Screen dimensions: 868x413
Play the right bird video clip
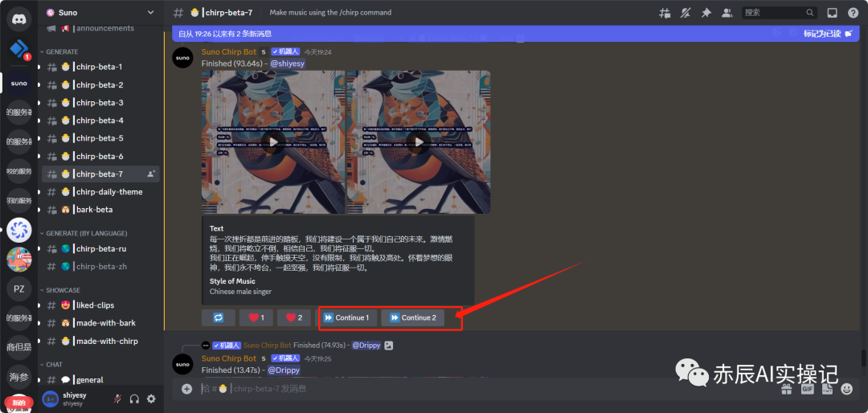click(419, 142)
